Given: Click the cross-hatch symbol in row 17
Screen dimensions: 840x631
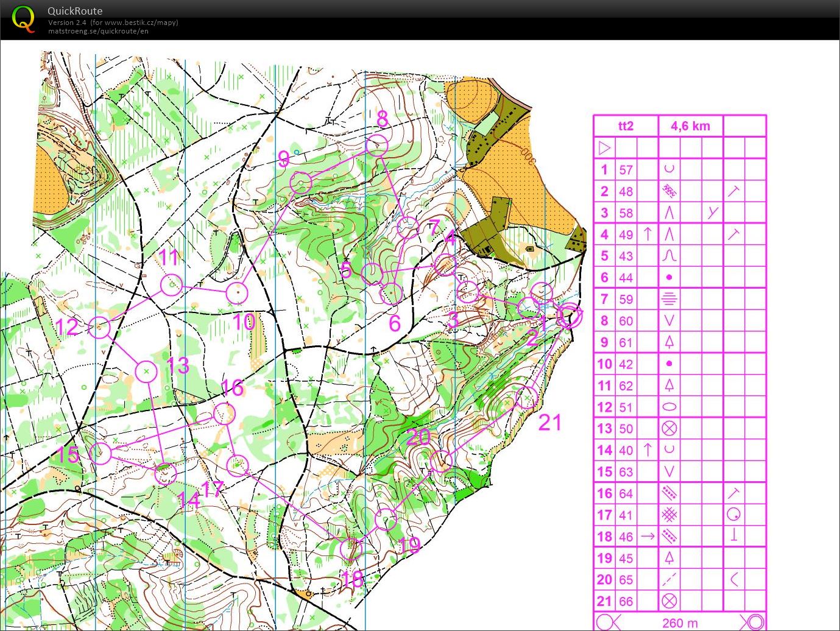Looking at the screenshot, I should coord(669,515).
